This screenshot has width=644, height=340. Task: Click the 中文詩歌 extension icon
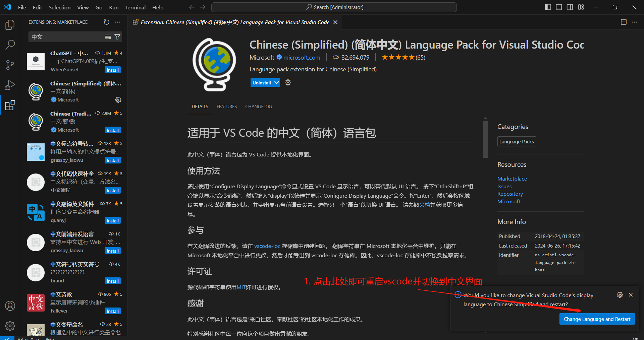(x=36, y=303)
